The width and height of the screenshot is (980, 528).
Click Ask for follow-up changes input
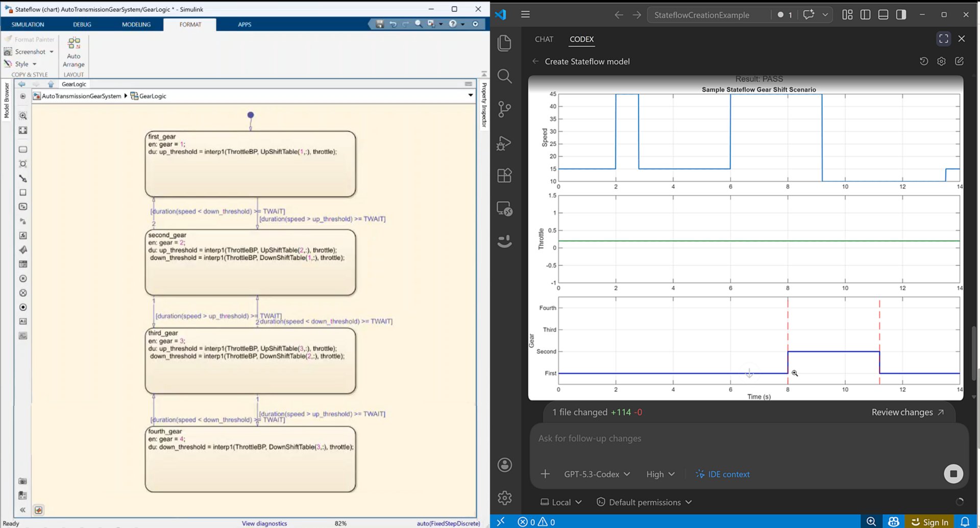pyautogui.click(x=749, y=439)
